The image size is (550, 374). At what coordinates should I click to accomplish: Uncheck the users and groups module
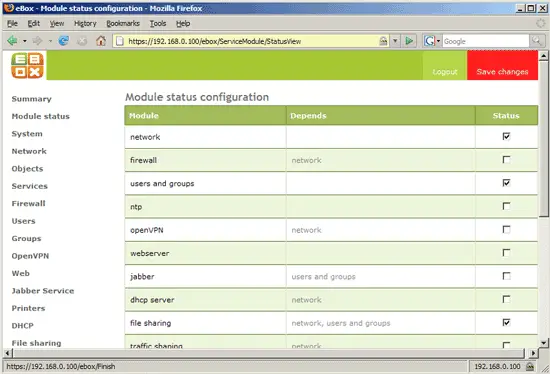point(506,183)
